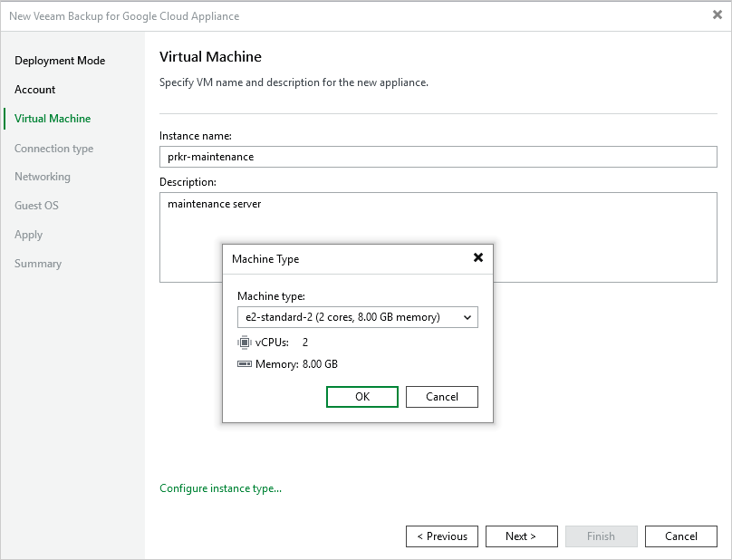Click the Specify VM name subtitle text
The height and width of the screenshot is (560, 732).
pos(294,82)
